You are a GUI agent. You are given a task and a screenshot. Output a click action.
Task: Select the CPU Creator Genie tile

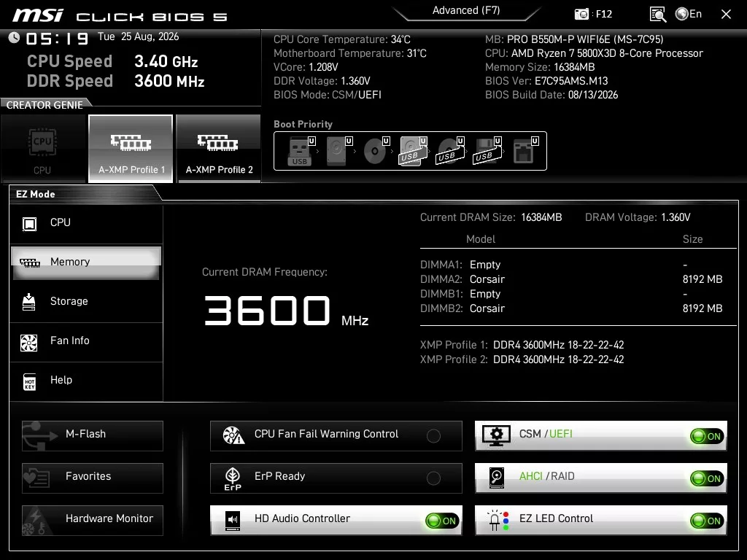coord(42,149)
